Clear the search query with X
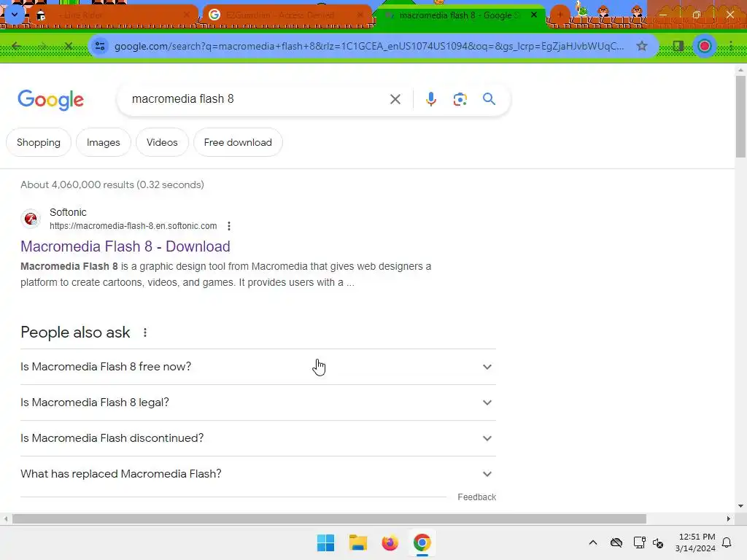 395,99
